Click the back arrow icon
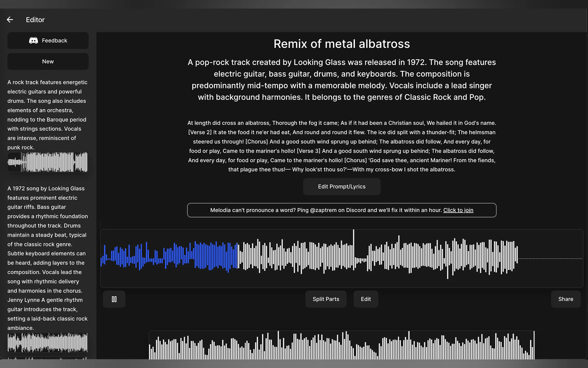Image resolution: width=588 pixels, height=368 pixels. (x=10, y=20)
